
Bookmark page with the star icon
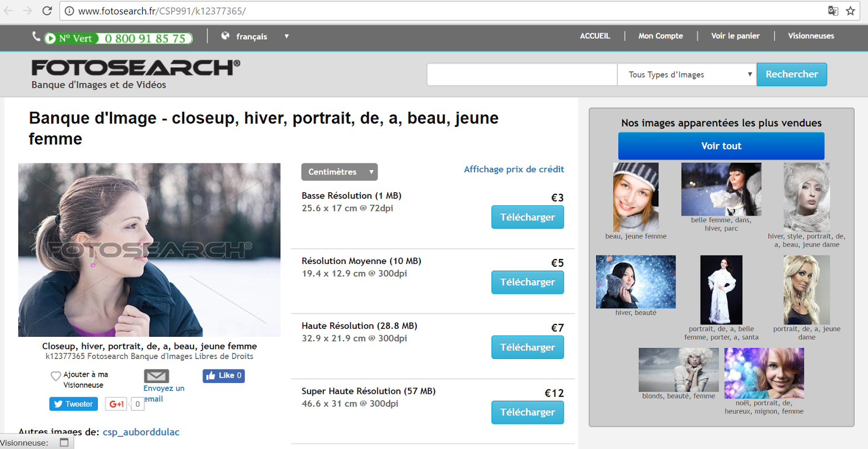tap(850, 11)
